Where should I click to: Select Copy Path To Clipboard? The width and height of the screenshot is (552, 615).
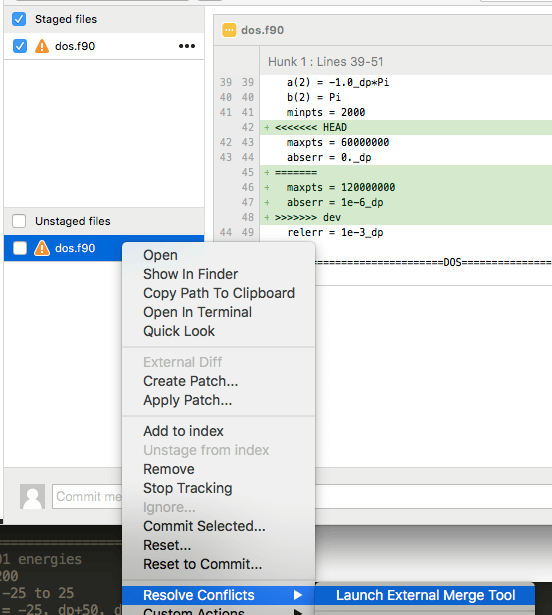click(219, 293)
